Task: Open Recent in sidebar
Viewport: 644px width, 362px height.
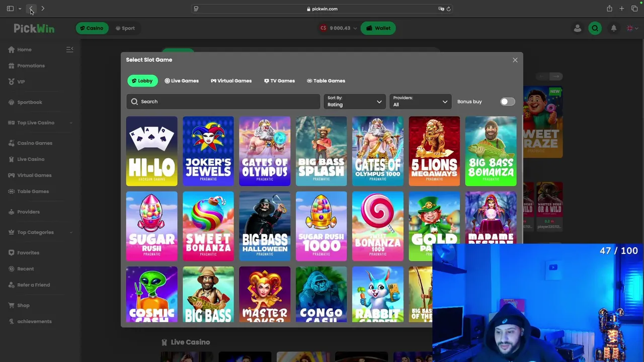Action: tap(21, 269)
